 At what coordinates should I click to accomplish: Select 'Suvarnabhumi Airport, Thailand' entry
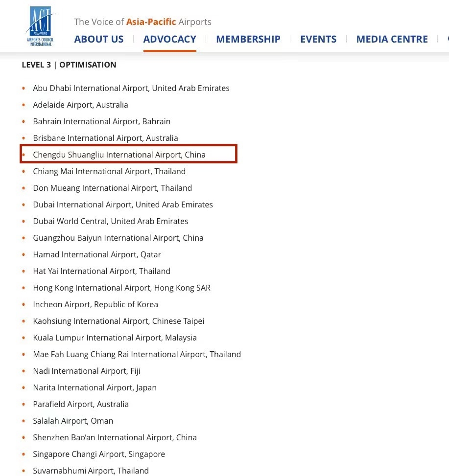pyautogui.click(x=91, y=471)
